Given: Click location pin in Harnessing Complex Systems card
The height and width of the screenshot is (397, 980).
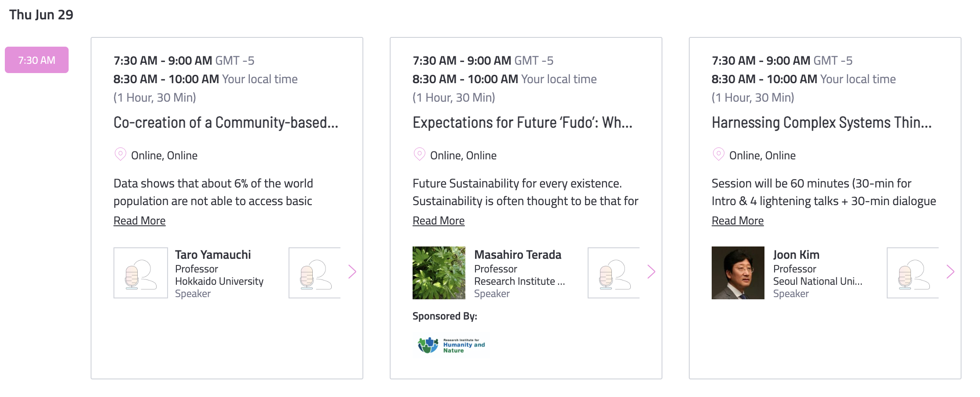Looking at the screenshot, I should tap(718, 154).
